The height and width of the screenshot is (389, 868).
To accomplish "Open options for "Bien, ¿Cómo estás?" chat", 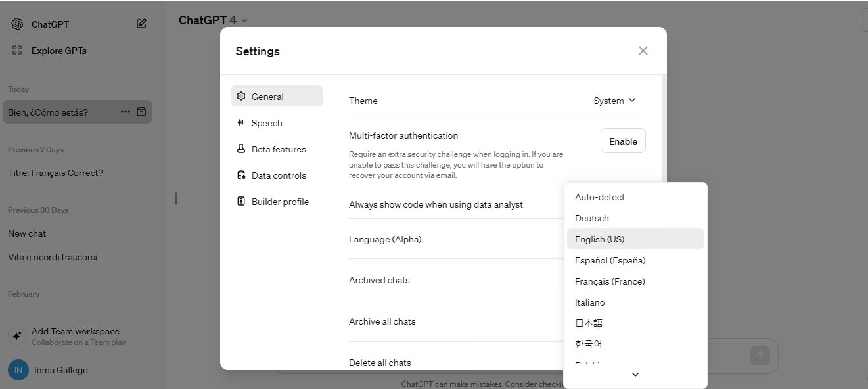I will point(126,112).
